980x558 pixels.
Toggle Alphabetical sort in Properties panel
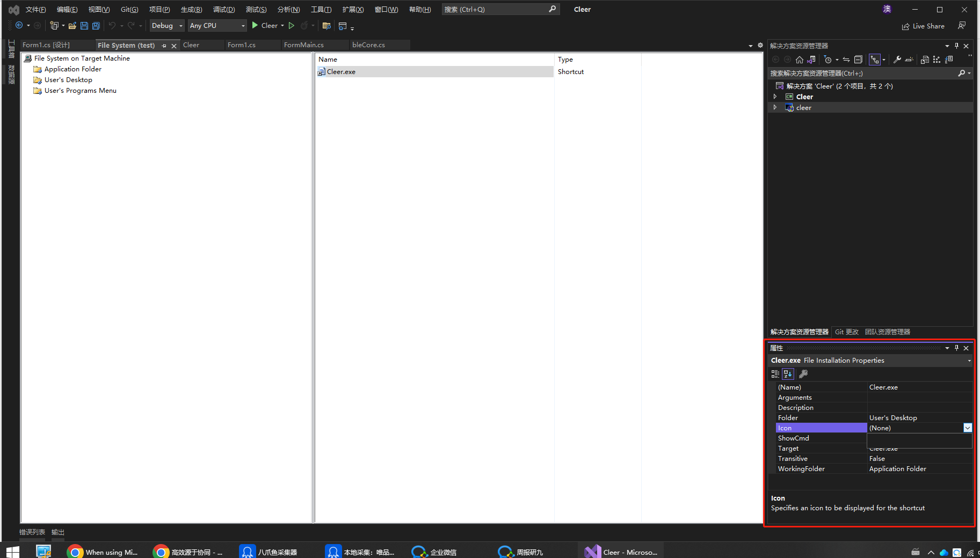click(x=788, y=374)
